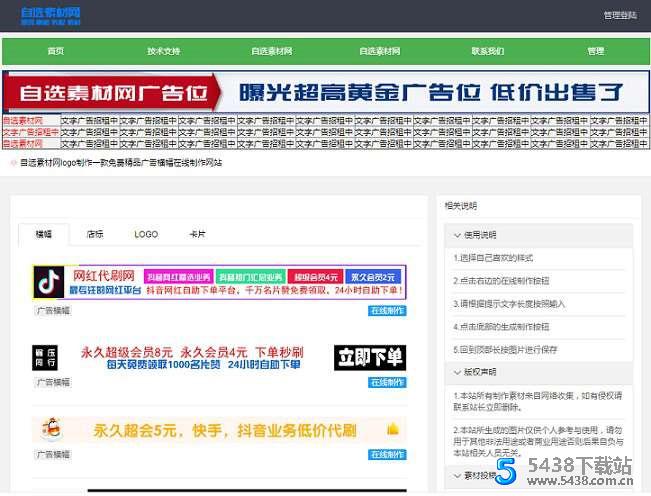Image resolution: width=651 pixels, height=496 pixels.
Task: Click the TikTok icon in 网红代刷网 banner
Action: pyautogui.click(x=49, y=282)
